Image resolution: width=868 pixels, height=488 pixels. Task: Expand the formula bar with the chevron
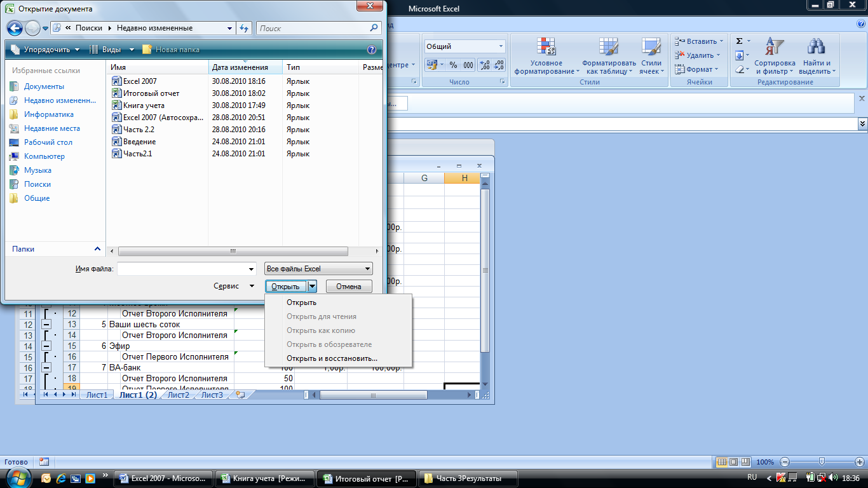[x=862, y=123]
